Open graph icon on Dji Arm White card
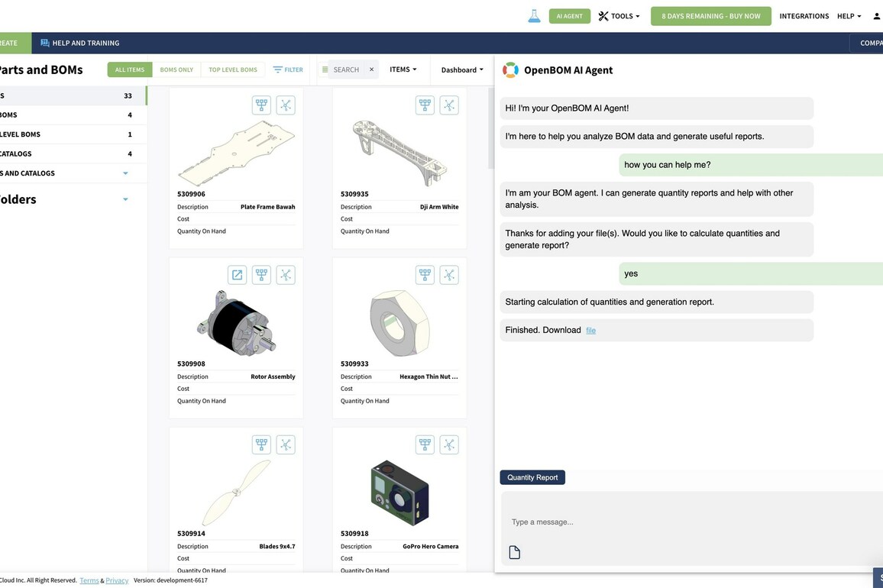Screen dimensions: 883x588 click(x=449, y=105)
